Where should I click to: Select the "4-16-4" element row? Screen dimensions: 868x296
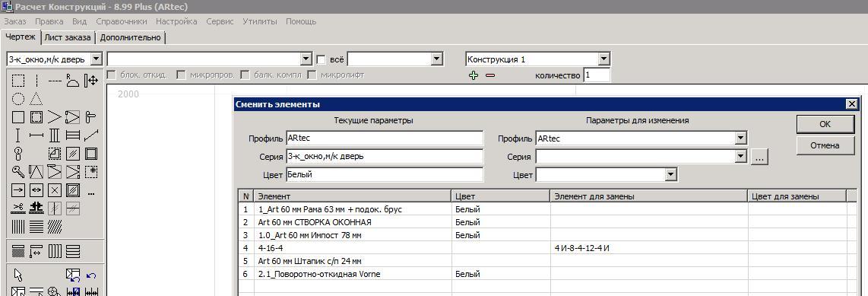tap(352, 248)
